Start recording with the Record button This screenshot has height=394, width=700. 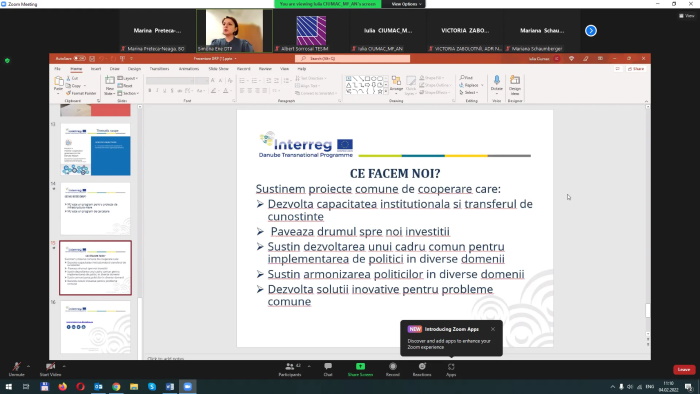(x=393, y=369)
